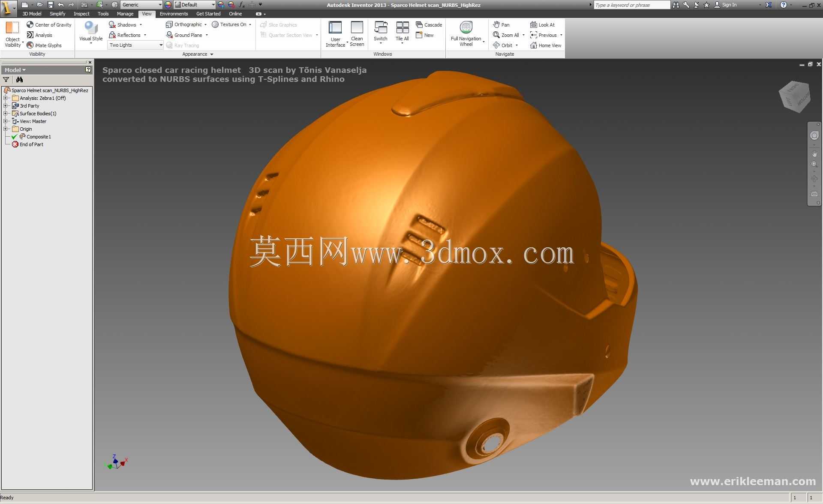Open the Default appearance dropdown
This screenshot has height=504, width=823.
[x=195, y=5]
